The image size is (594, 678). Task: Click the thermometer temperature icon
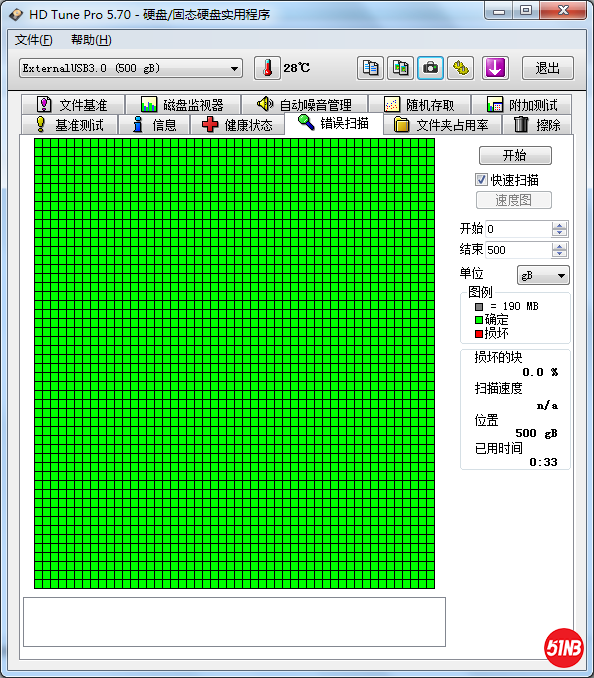tap(267, 68)
